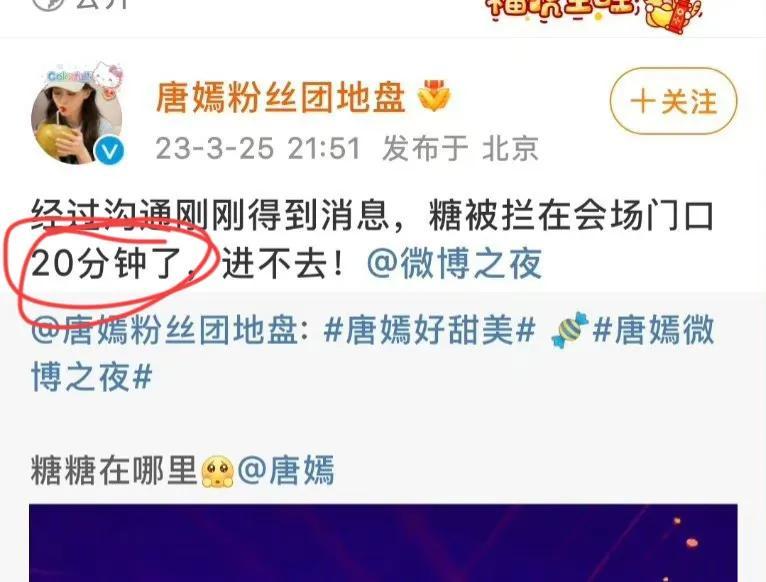The image size is (766, 582).
Task: Tap the candy emoji icon in repost
Action: coord(569,330)
